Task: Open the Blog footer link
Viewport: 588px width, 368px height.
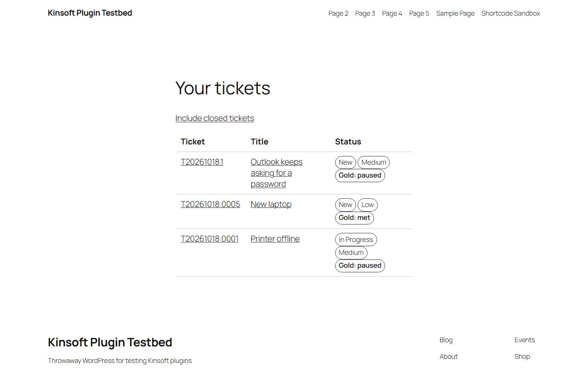Action: tap(446, 340)
